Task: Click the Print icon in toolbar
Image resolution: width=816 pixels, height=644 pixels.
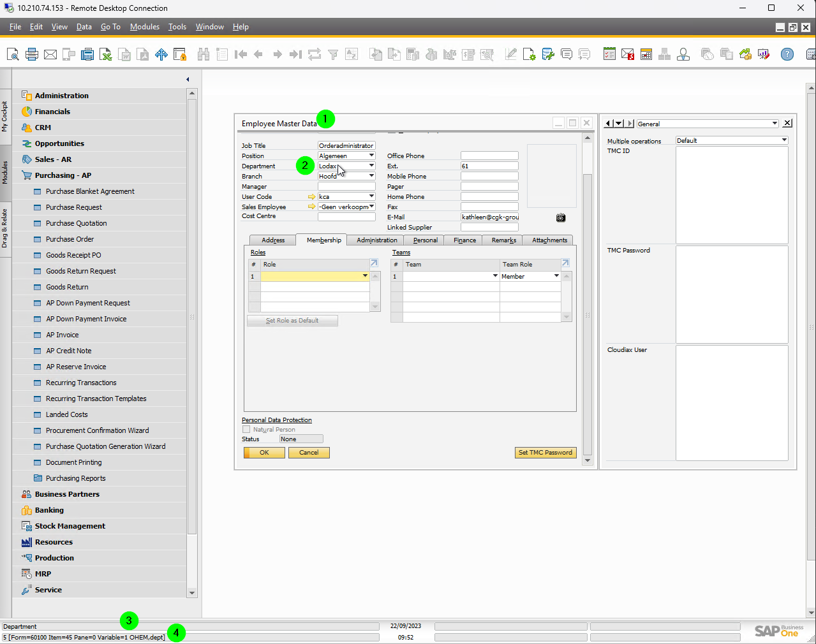Action: (32, 54)
